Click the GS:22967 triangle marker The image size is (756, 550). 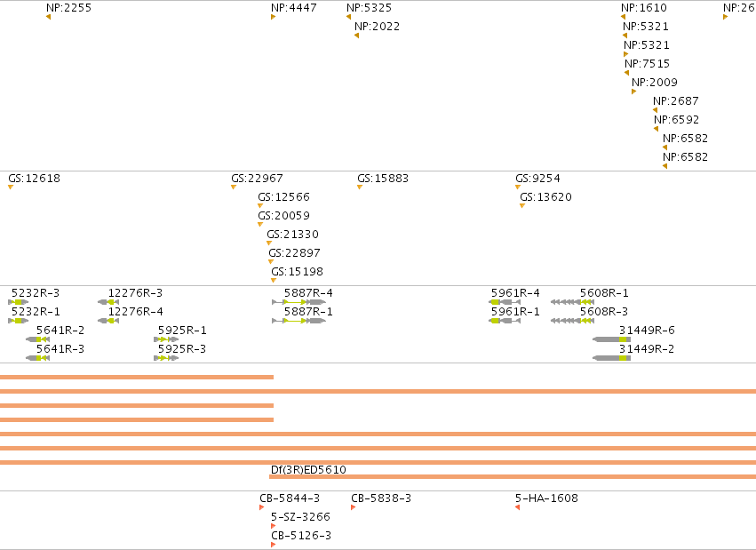tap(234, 187)
